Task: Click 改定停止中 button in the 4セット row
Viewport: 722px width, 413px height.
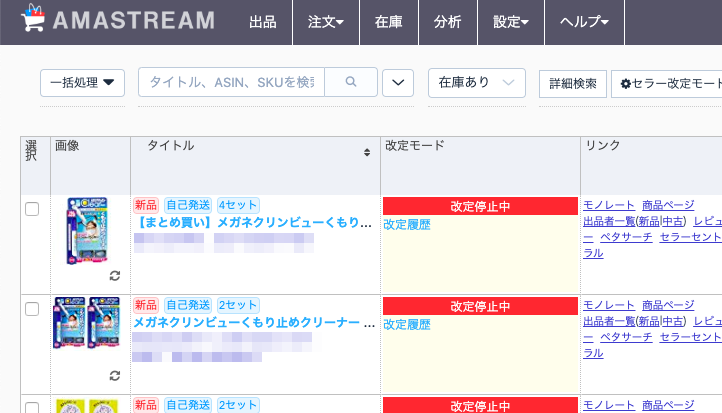Action: tap(480, 206)
